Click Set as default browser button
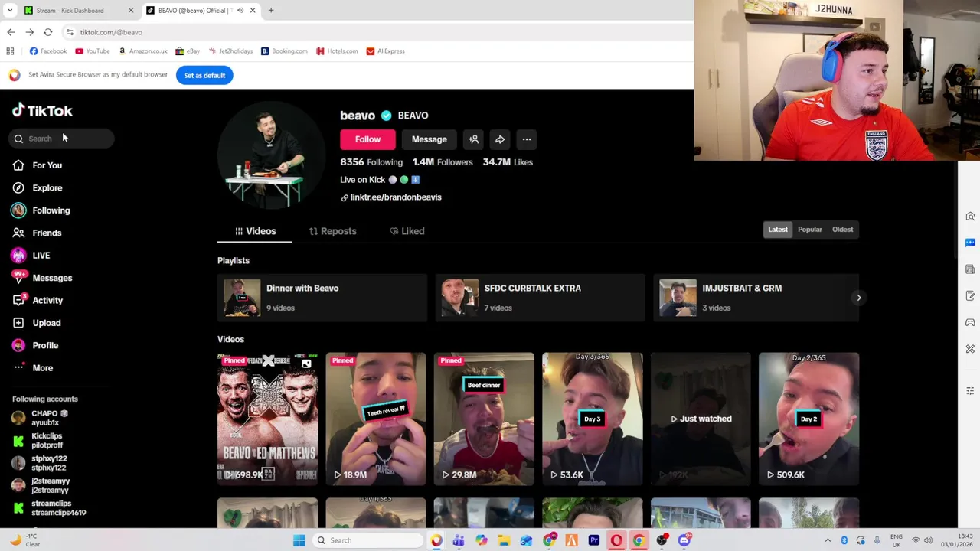Screen dimensions: 980x551 tap(204, 75)
